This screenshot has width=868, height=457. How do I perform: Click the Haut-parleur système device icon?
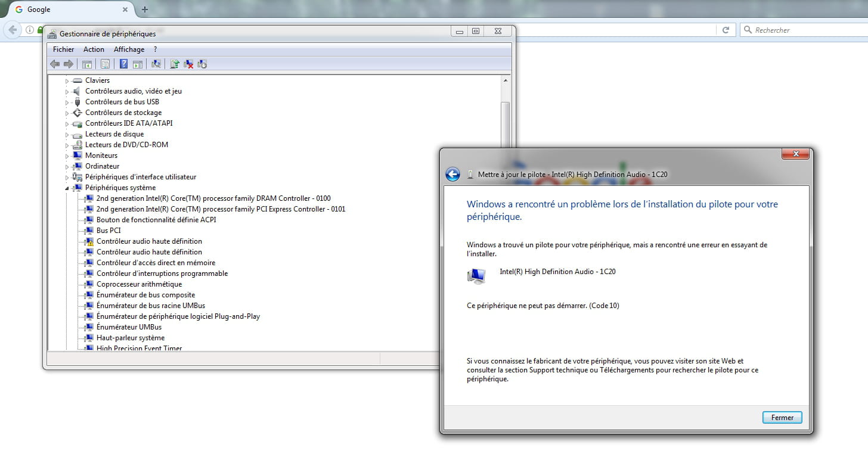(88, 338)
